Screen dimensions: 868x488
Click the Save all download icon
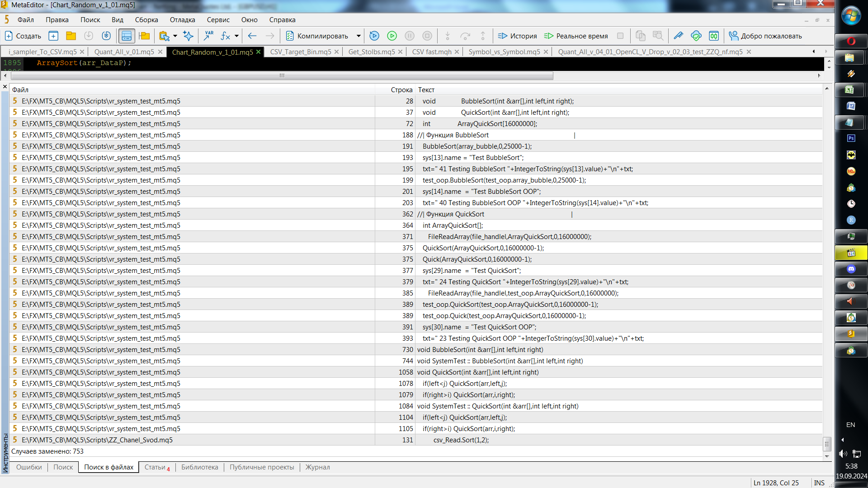(x=106, y=36)
